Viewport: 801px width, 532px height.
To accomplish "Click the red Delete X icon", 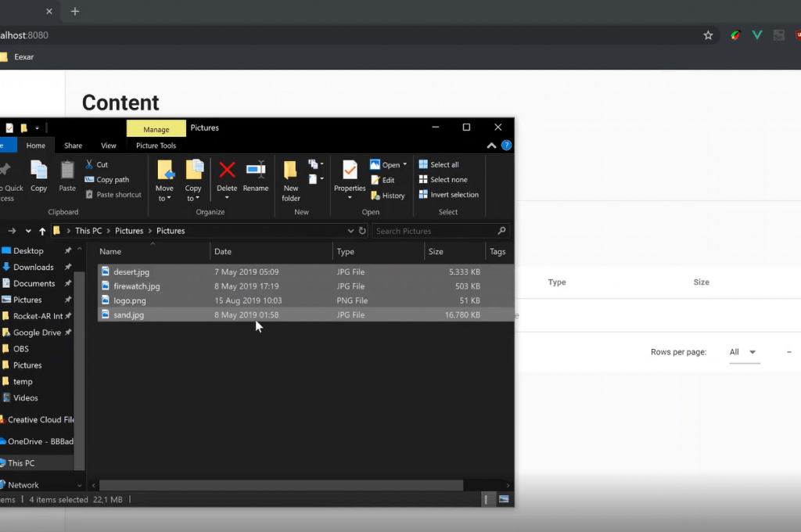I will (227, 170).
